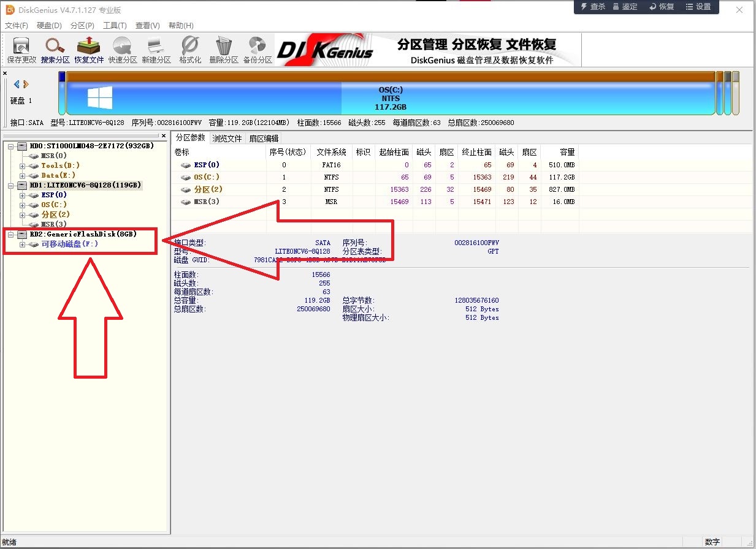Switch to the 浏览文件 tab

click(x=227, y=138)
